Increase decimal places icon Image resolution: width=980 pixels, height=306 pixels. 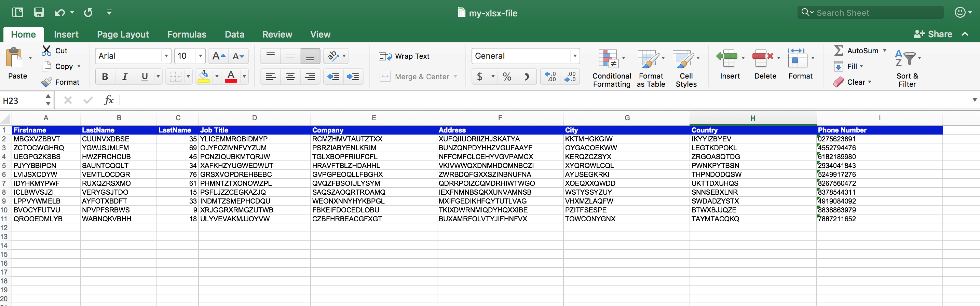(550, 76)
